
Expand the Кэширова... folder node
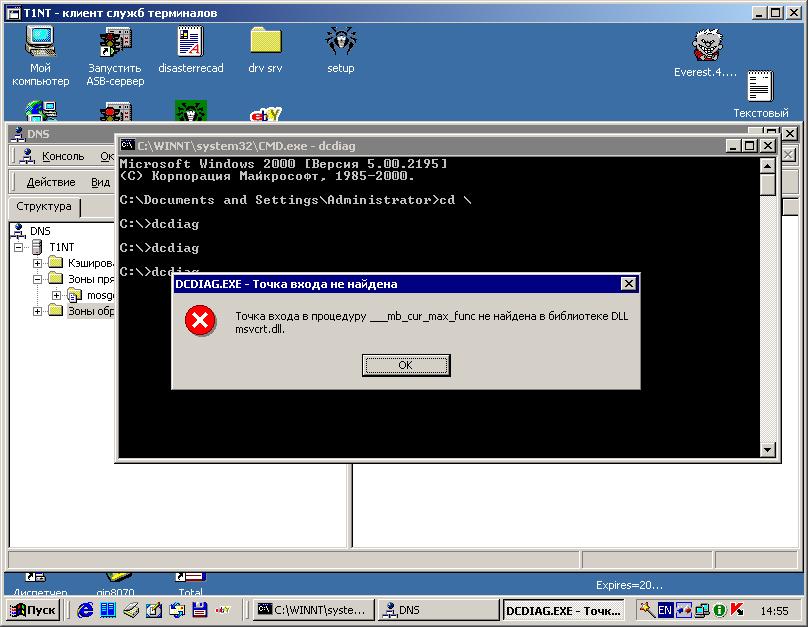click(x=37, y=263)
